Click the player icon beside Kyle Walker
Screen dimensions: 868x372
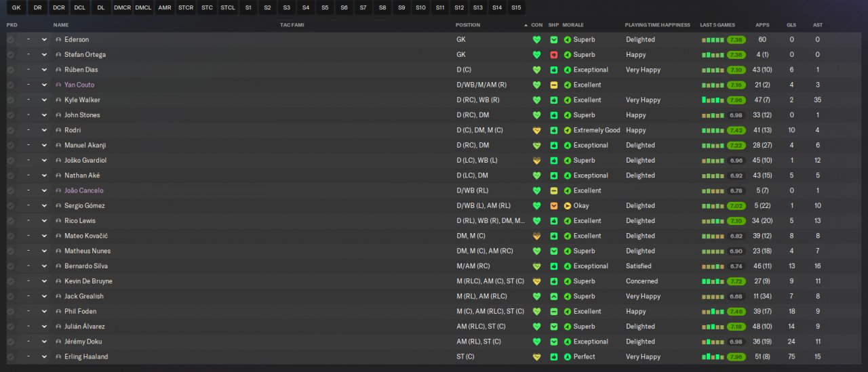58,100
